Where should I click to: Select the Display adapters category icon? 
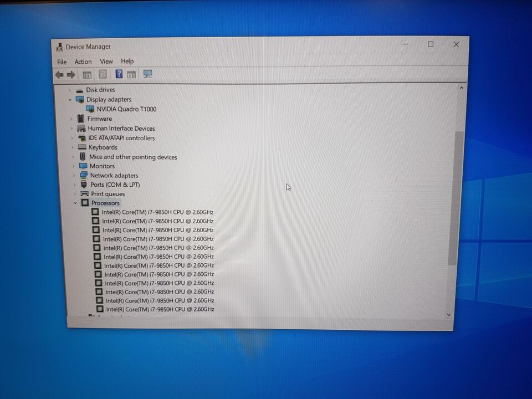(x=80, y=99)
